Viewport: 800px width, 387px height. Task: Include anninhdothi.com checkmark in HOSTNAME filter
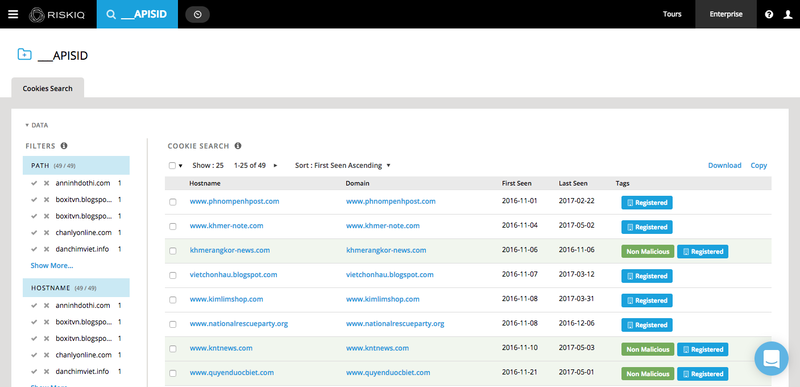(34, 305)
